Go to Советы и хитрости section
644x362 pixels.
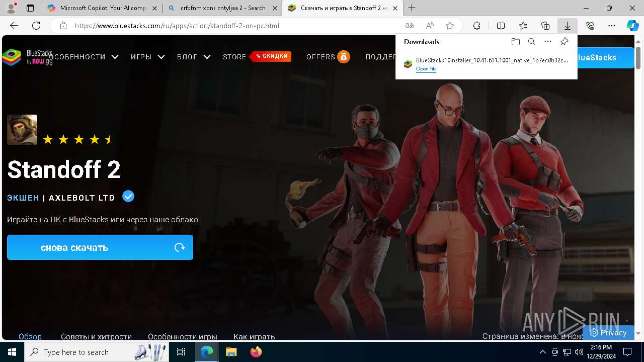[x=96, y=336]
